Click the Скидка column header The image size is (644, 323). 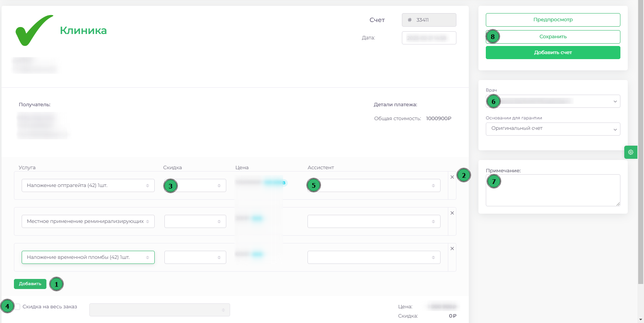[x=173, y=168]
